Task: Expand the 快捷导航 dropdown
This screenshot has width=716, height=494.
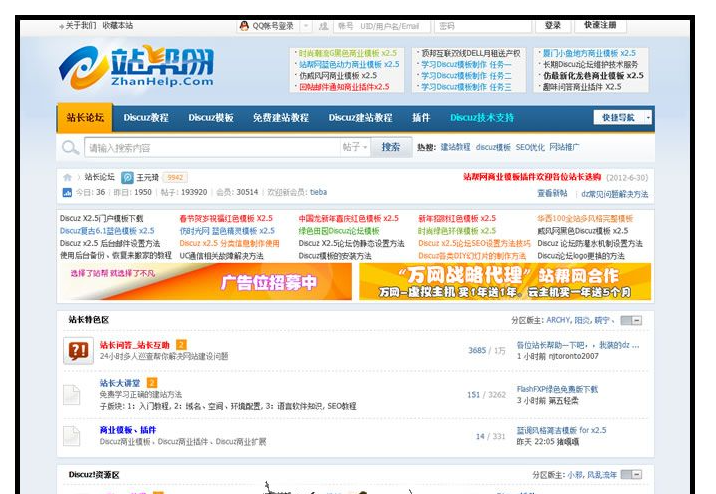Action: [x=622, y=117]
